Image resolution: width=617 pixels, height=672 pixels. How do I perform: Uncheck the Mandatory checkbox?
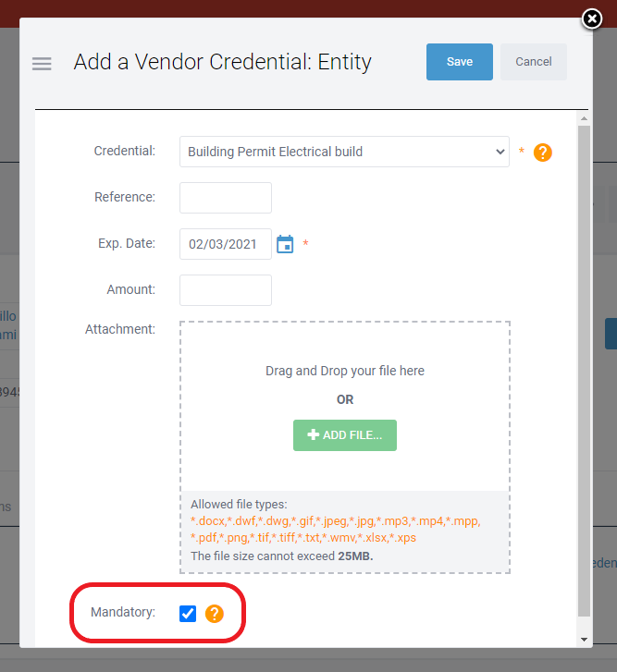pos(188,613)
